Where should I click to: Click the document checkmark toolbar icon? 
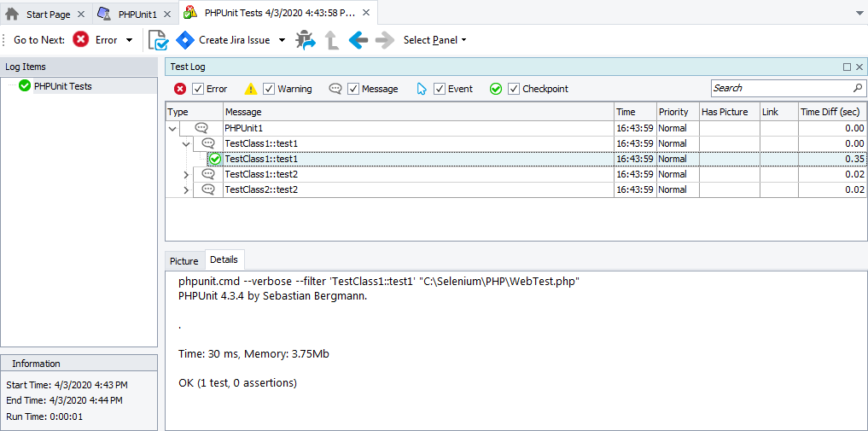[158, 40]
